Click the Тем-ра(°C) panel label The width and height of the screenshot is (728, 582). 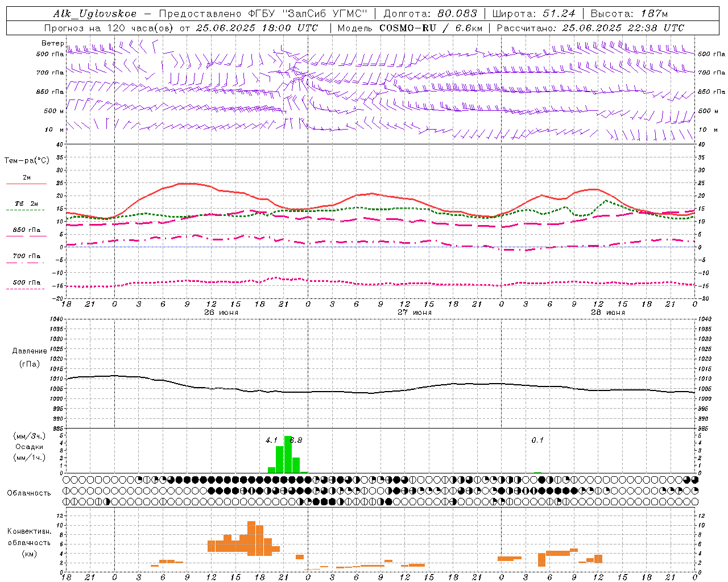27,161
